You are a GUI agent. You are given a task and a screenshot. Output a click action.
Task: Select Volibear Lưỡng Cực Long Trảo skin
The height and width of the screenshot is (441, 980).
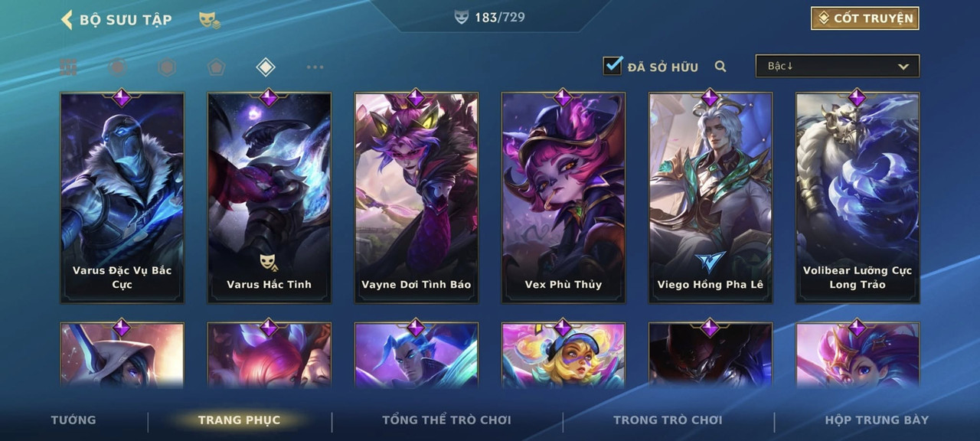[x=857, y=198]
